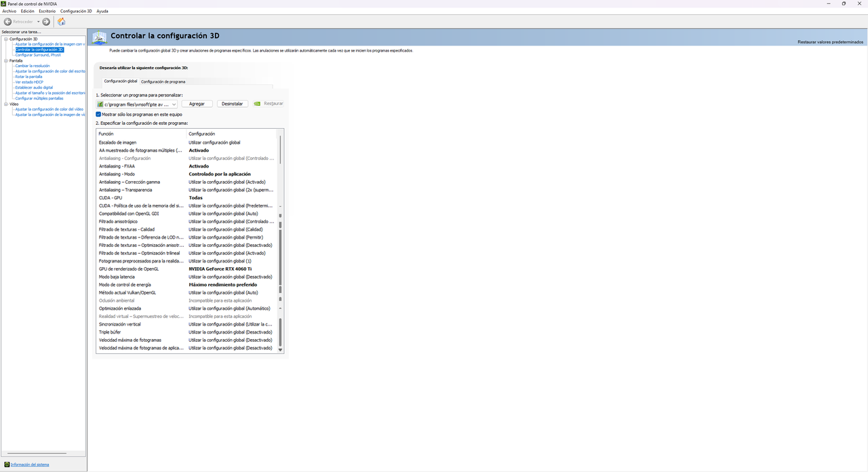Open the Ayuda menu
Viewport: 868px width, 472px height.
(x=102, y=12)
